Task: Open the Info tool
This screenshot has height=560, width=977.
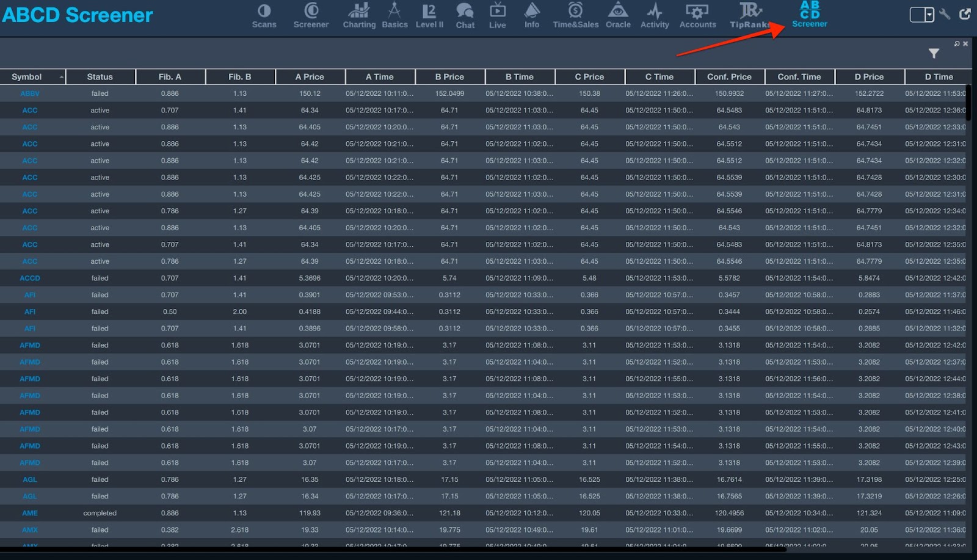Action: (x=532, y=16)
